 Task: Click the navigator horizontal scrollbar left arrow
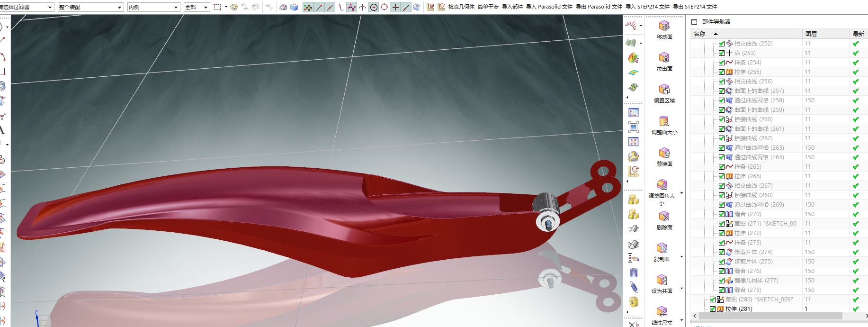(695, 316)
